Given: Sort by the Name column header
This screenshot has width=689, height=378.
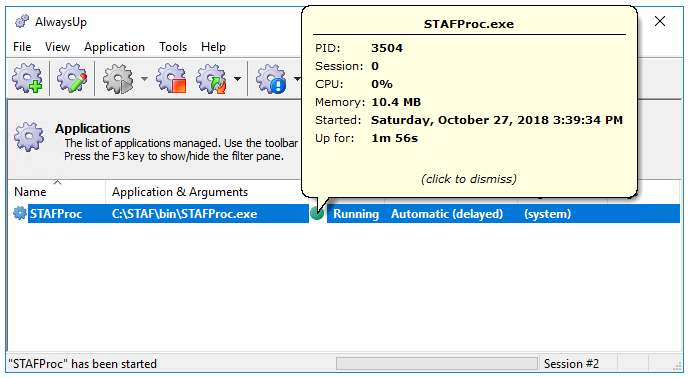Looking at the screenshot, I should point(30,192).
